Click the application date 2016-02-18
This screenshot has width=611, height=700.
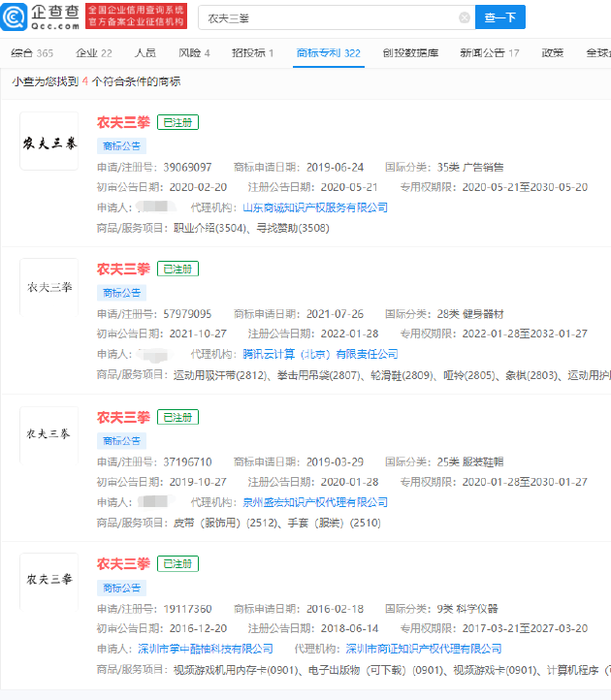(x=335, y=609)
